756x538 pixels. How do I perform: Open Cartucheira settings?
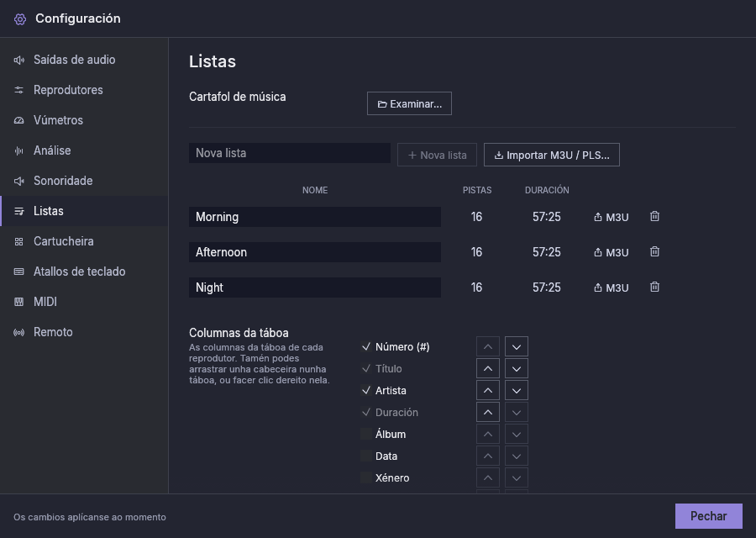(84, 241)
